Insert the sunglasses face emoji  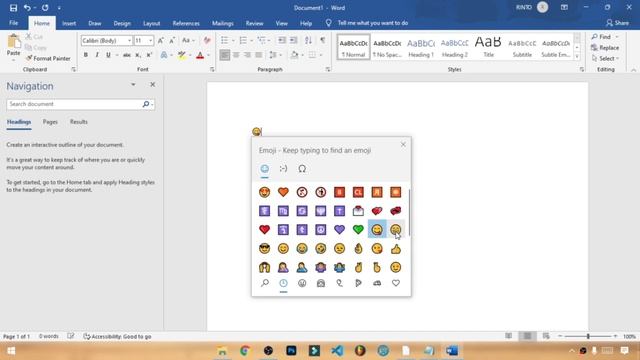264,249
